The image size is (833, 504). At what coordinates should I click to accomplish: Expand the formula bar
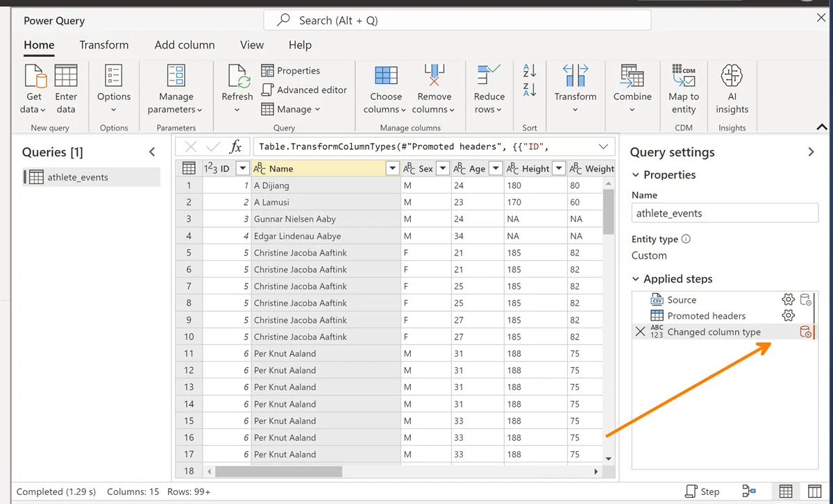tap(603, 146)
